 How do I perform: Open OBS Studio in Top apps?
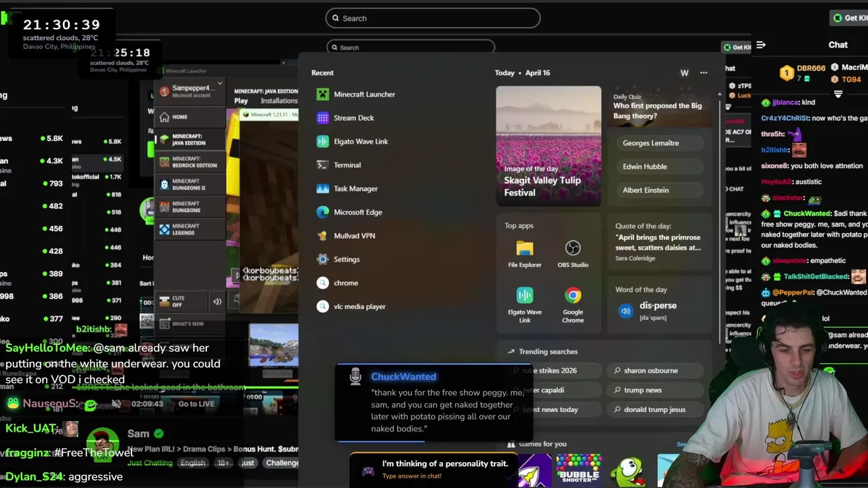(x=573, y=254)
